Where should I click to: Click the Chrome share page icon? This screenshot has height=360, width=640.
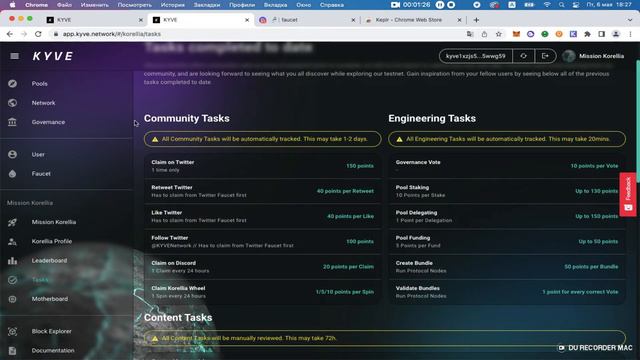pos(484,34)
